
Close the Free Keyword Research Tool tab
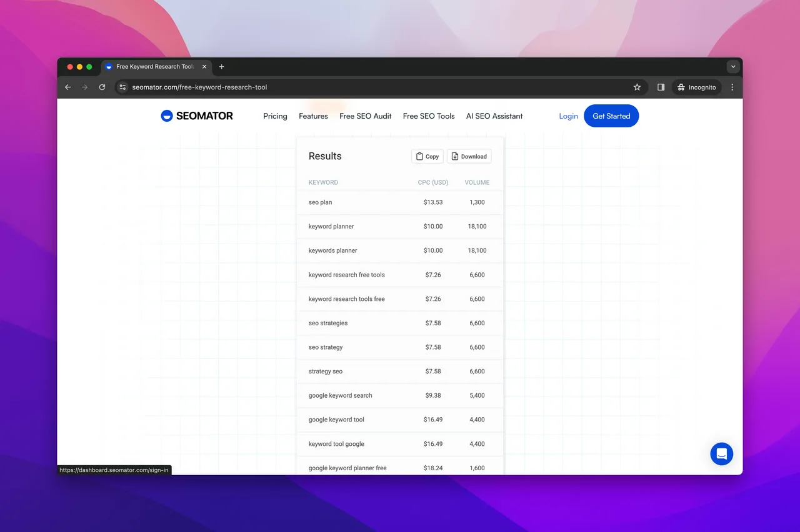[204, 67]
